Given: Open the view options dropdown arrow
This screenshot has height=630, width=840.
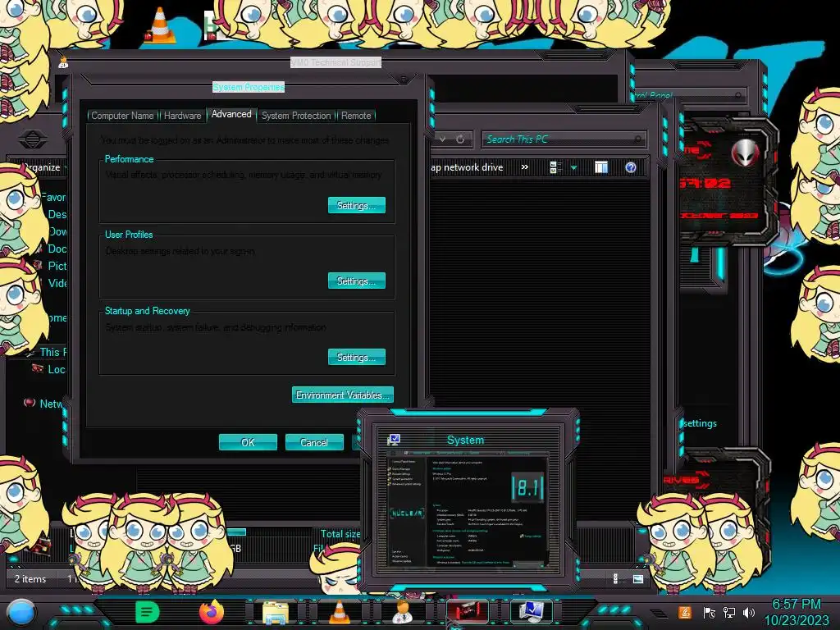Looking at the screenshot, I should (x=573, y=168).
